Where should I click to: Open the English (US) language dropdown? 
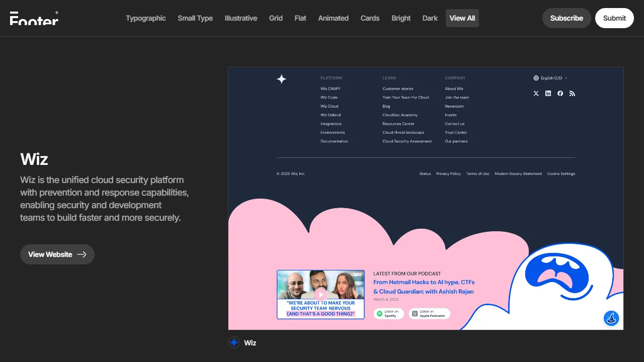click(550, 78)
